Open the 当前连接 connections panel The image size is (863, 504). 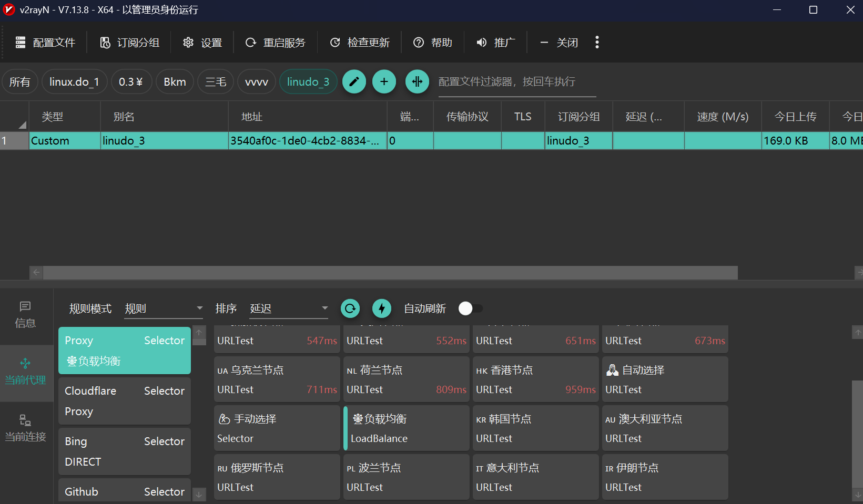(x=25, y=428)
